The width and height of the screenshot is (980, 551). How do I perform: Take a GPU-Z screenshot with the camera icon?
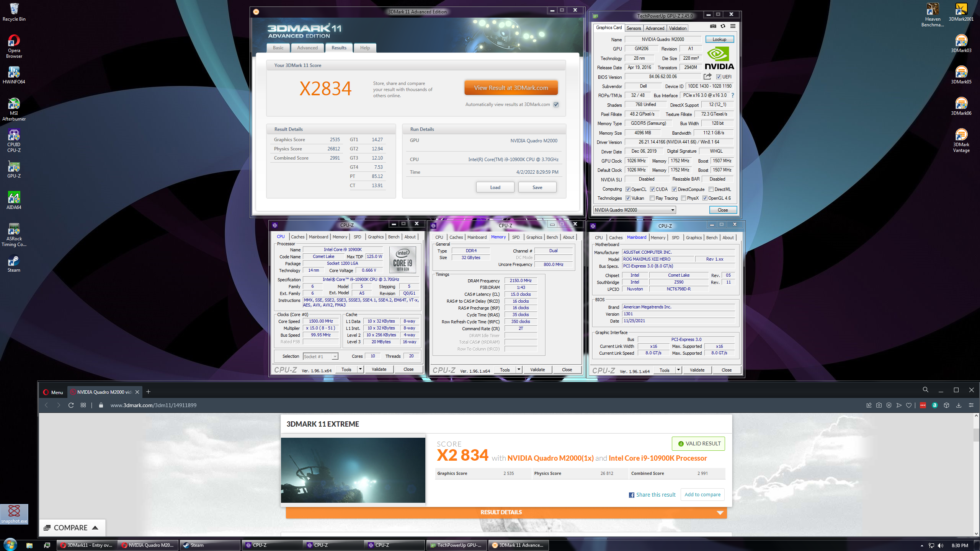point(713,26)
